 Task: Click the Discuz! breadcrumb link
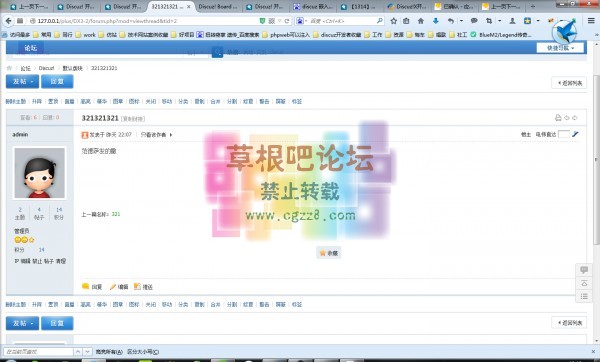tap(46, 68)
